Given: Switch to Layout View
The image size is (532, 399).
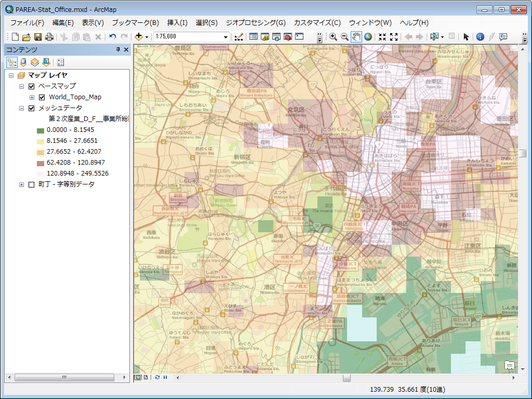Looking at the screenshot, I should [x=145, y=377].
